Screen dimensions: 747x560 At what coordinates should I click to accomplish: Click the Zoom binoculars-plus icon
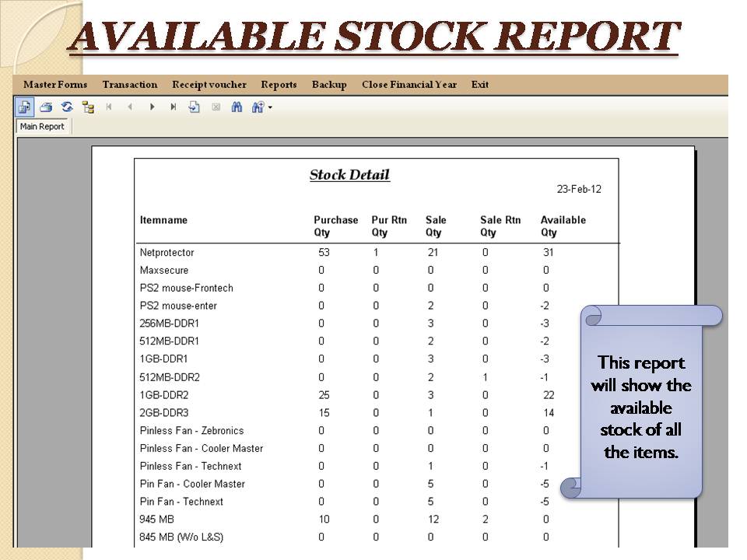pos(258,107)
